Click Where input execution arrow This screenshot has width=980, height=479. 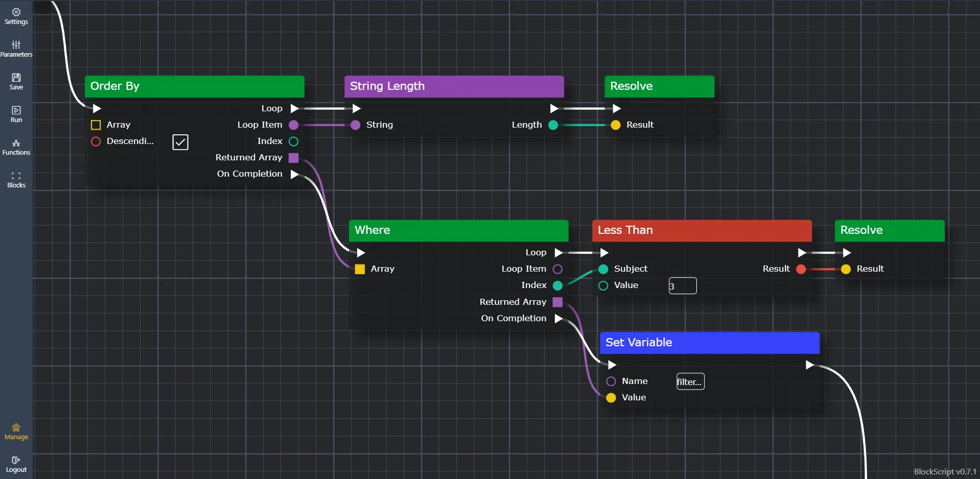coord(361,253)
